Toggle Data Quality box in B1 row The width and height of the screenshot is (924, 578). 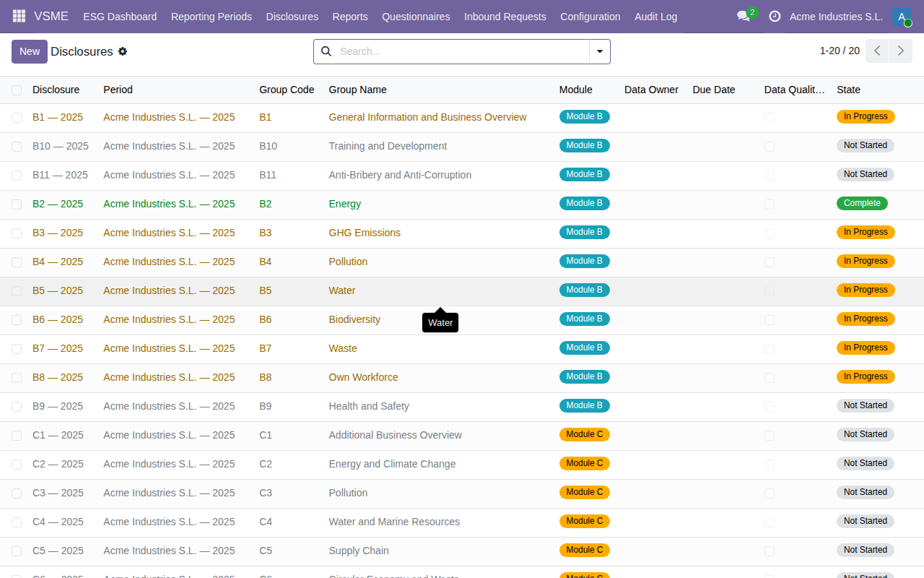(x=770, y=117)
